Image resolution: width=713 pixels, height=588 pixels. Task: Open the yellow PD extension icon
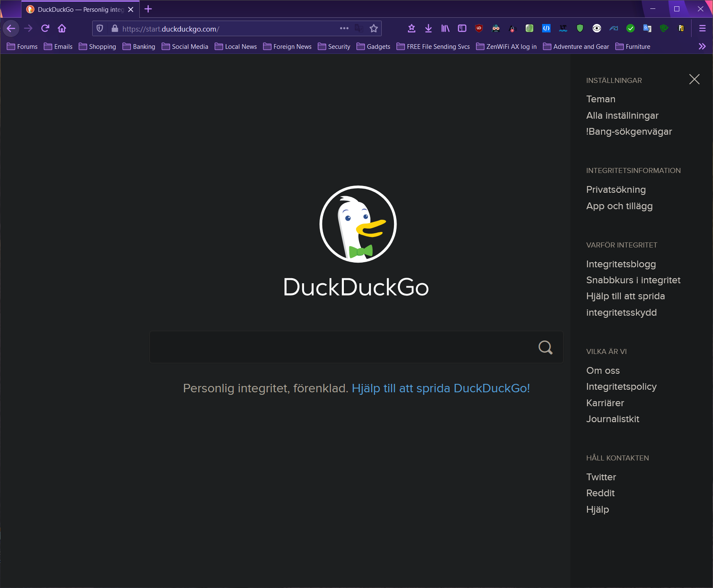tap(681, 29)
